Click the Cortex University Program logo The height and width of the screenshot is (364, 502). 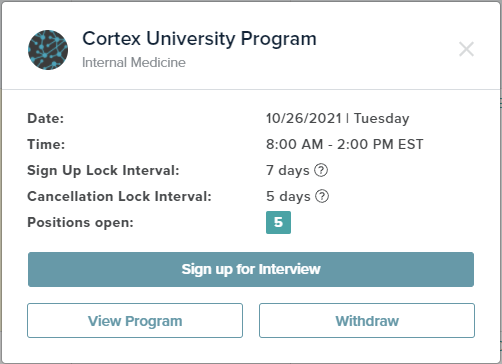[48, 50]
